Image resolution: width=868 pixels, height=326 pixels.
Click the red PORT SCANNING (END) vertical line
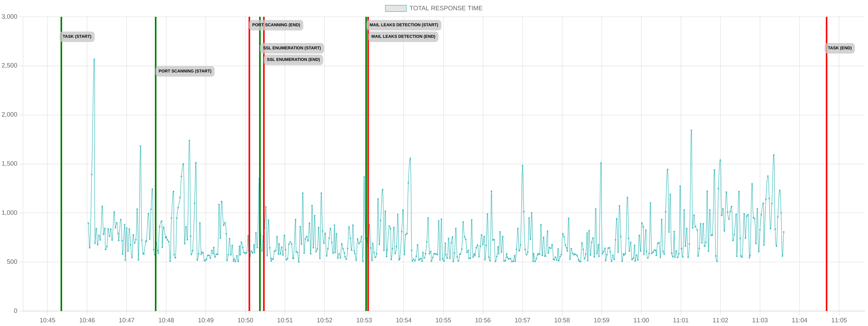(249, 164)
